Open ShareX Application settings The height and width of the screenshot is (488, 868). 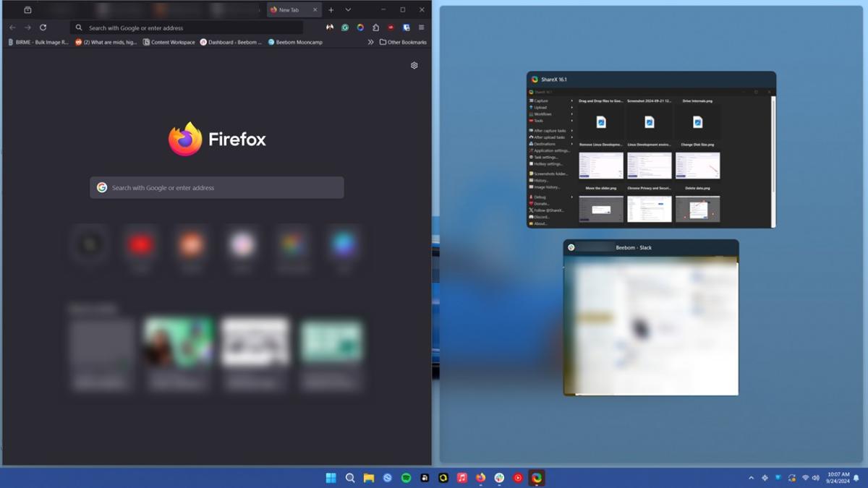(550, 152)
